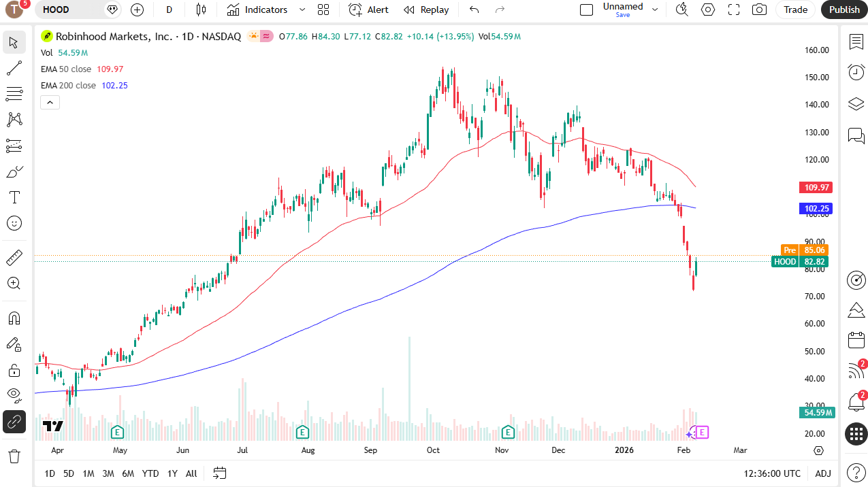Collapse the indicator legend chevron
The height and width of the screenshot is (487, 868).
point(50,103)
